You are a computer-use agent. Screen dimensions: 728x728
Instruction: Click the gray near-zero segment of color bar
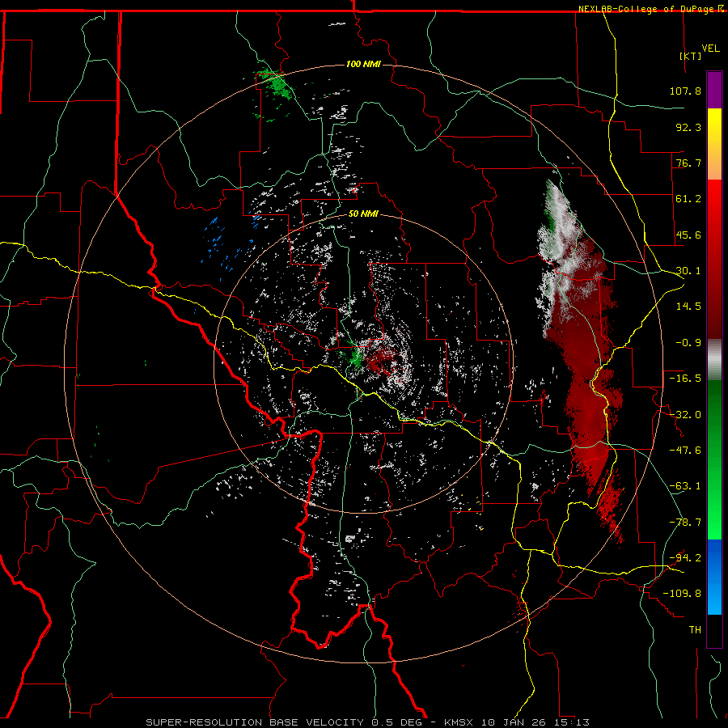(x=714, y=360)
